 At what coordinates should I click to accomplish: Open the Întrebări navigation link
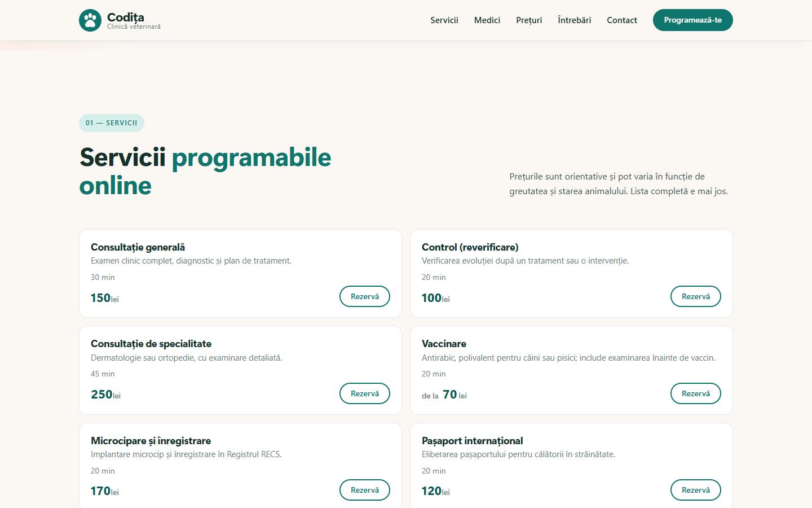(575, 20)
